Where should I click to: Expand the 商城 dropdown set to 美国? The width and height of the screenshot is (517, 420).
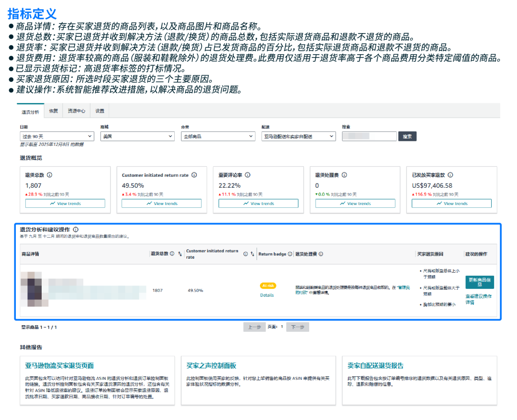pos(137,136)
